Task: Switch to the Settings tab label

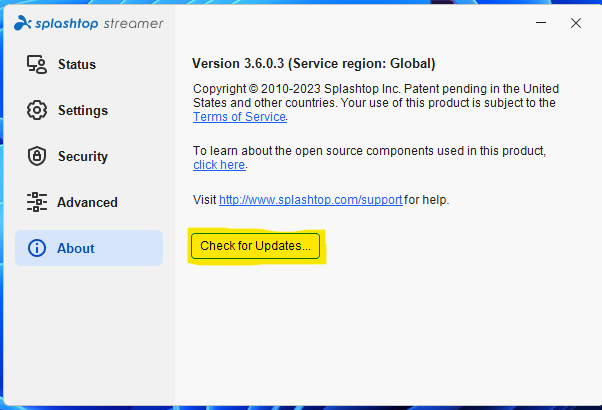Action: [x=83, y=111]
